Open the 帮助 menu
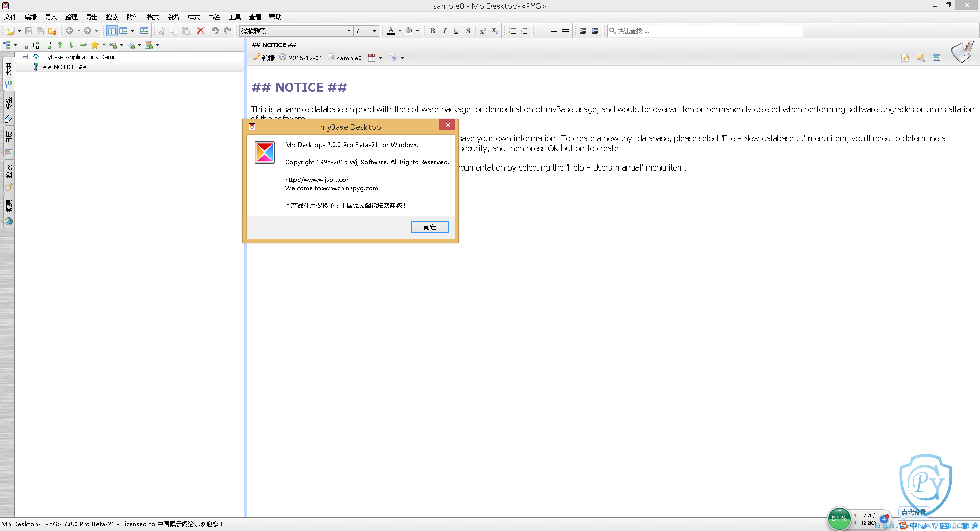Screen dimensions: 980x531 click(x=276, y=17)
